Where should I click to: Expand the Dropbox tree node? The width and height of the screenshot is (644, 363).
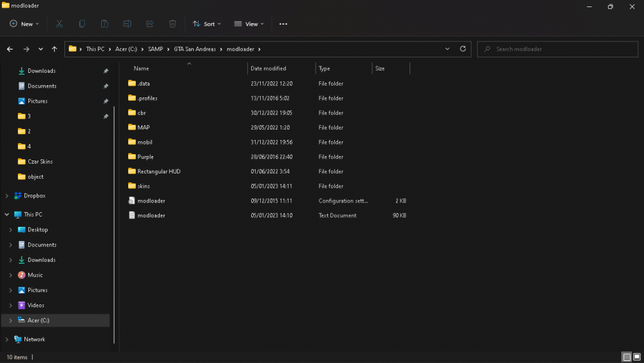coord(7,195)
